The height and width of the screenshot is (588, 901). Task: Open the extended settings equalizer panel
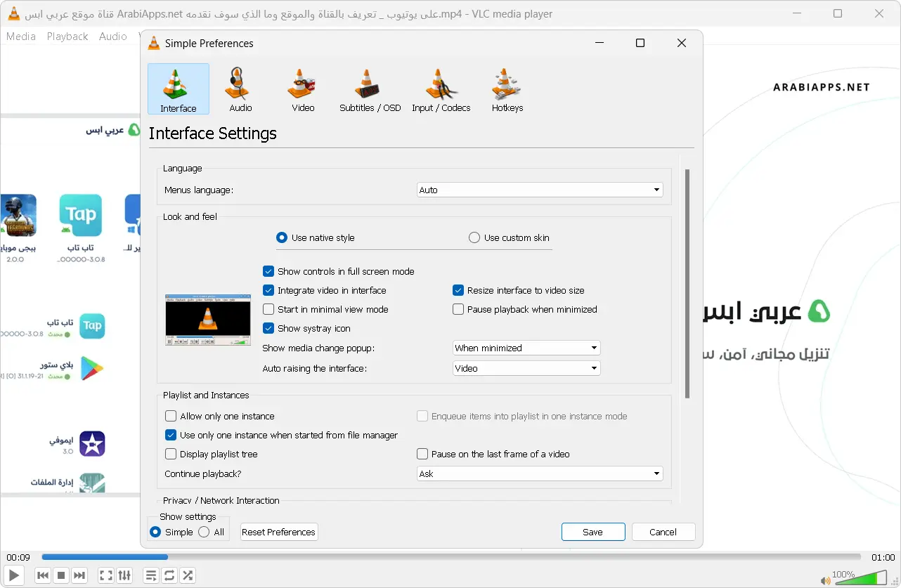point(124,575)
